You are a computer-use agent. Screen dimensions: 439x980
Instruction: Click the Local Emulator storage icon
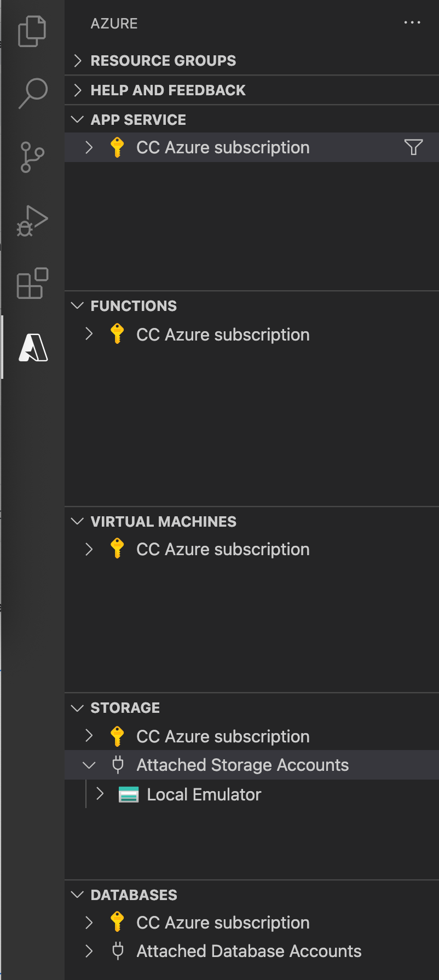click(129, 794)
